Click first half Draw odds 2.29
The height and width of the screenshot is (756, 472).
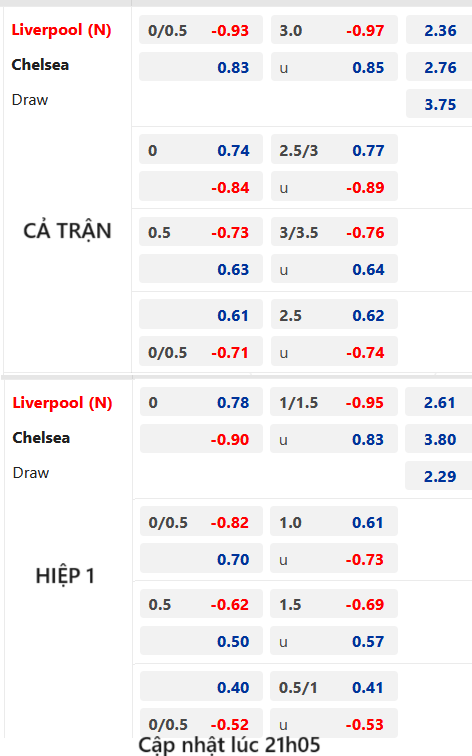439,475
